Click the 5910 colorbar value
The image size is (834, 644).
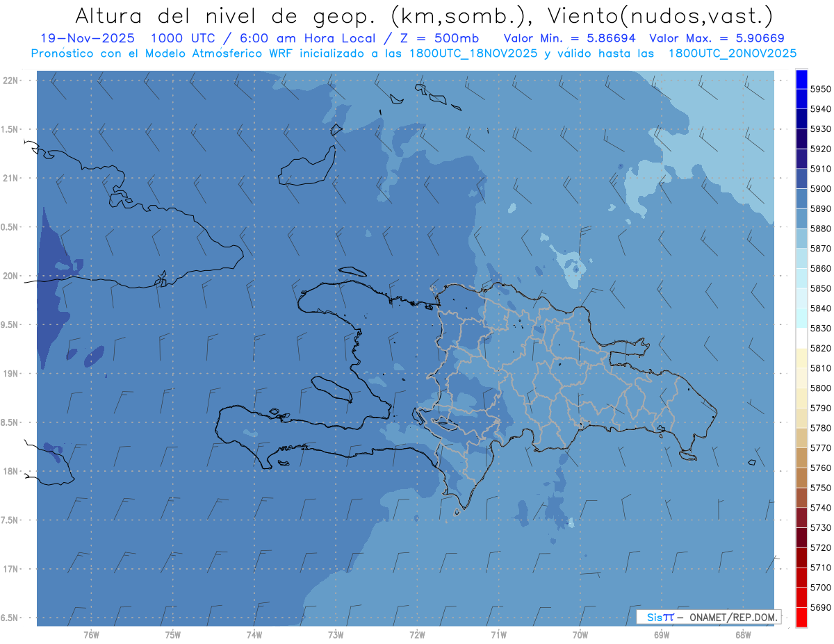[821, 169]
